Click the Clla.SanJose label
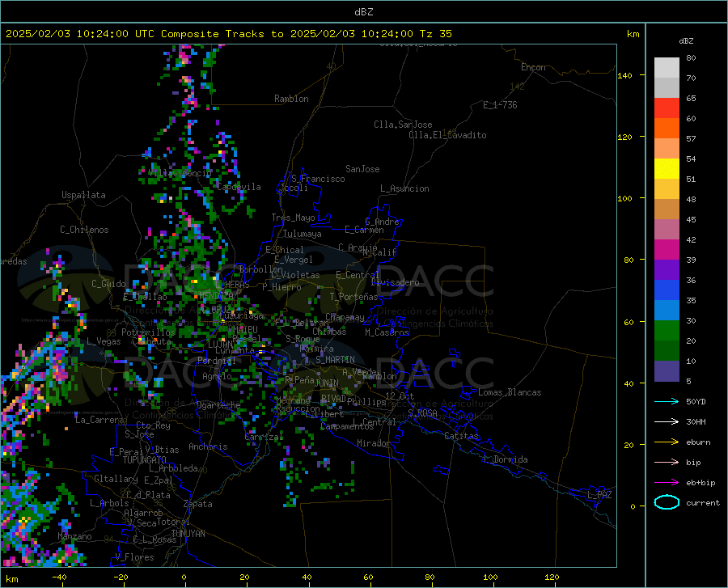This screenshot has height=588, width=728. coord(403,125)
